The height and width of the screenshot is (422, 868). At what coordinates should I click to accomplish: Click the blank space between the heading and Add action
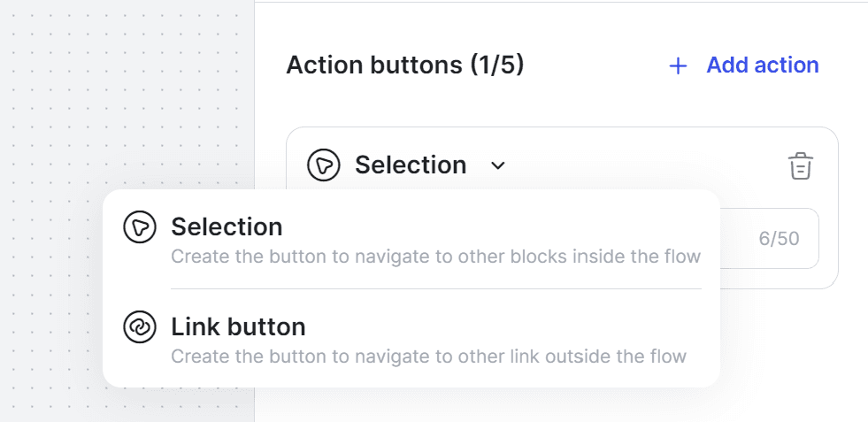point(595,65)
